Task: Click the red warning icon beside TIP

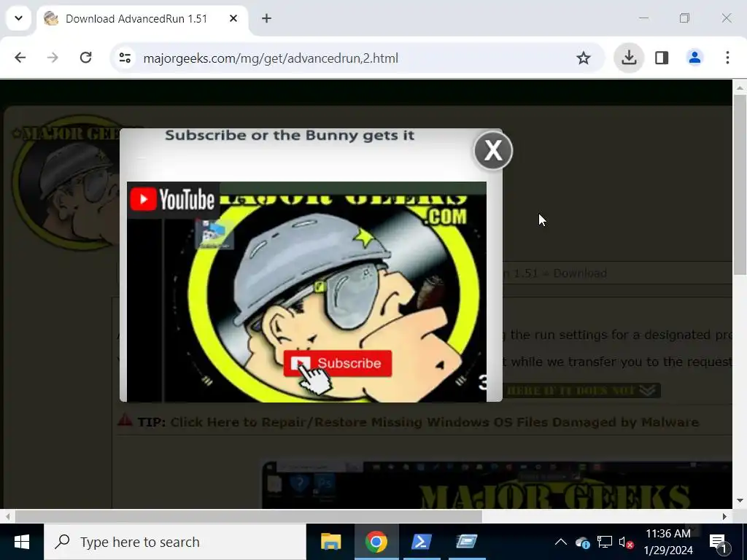Action: click(125, 420)
